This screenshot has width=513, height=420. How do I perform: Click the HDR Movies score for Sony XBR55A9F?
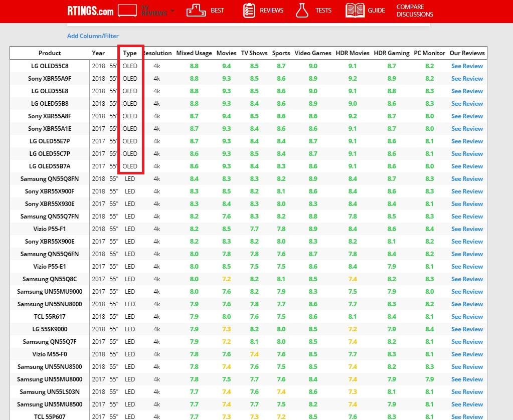tap(353, 79)
